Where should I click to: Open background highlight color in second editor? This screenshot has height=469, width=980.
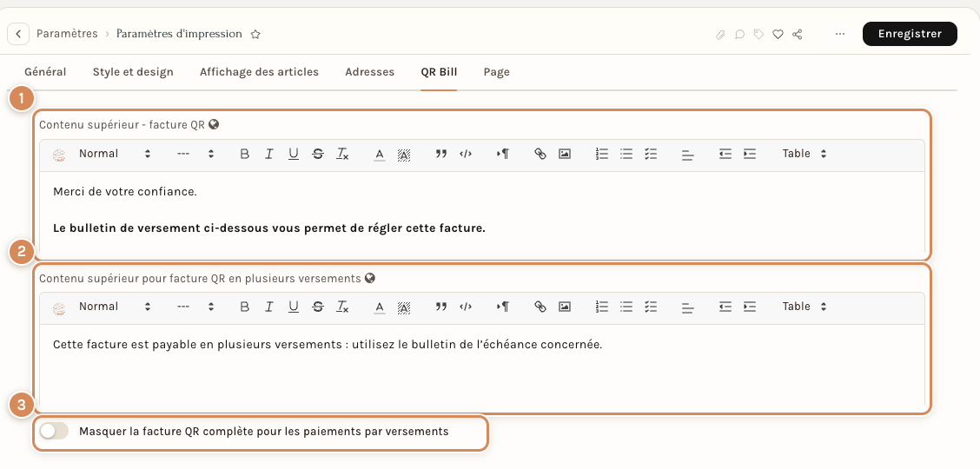tap(404, 307)
